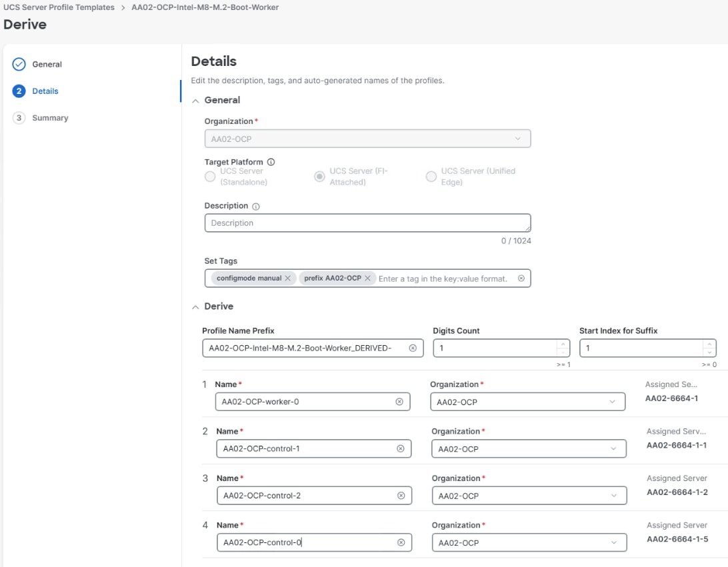
Task: Clear the AA02-OCP-control-0 name
Action: (401, 542)
